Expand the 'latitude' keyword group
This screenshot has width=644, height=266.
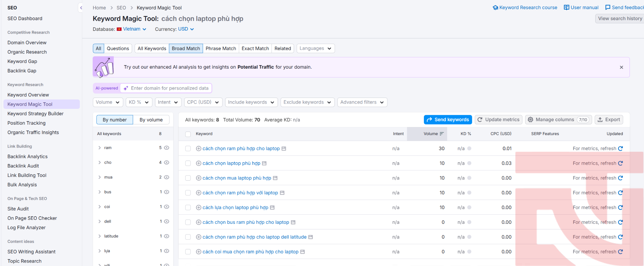[100, 236]
